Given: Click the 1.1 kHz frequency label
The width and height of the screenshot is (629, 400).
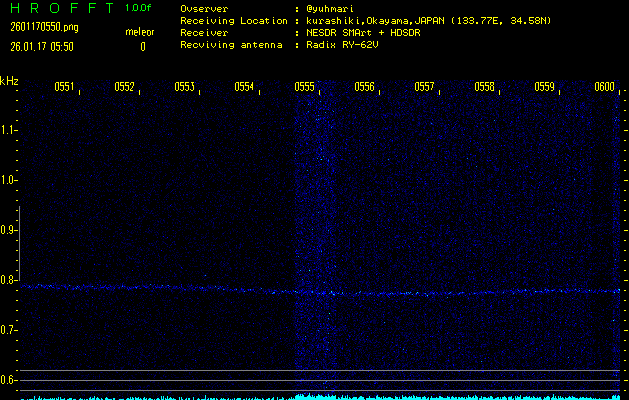Looking at the screenshot, I should [x=9, y=130].
